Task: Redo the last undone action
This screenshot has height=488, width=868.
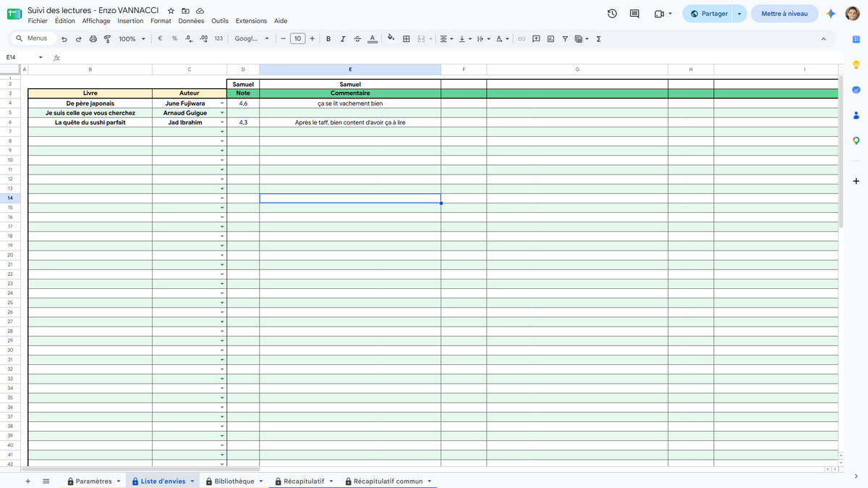Action: point(78,39)
